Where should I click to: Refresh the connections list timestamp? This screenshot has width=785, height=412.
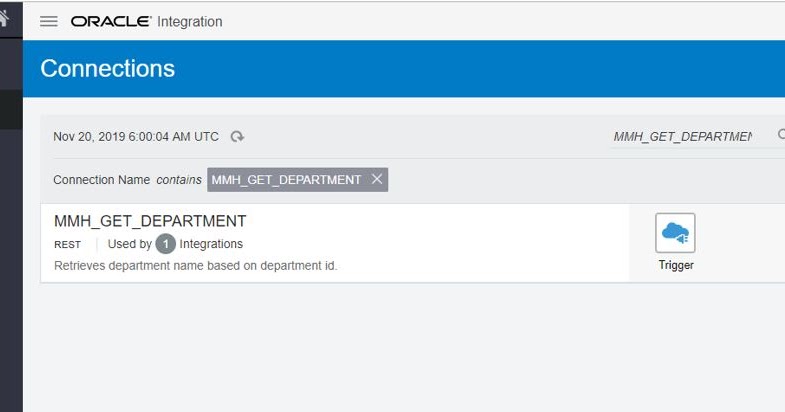237,136
